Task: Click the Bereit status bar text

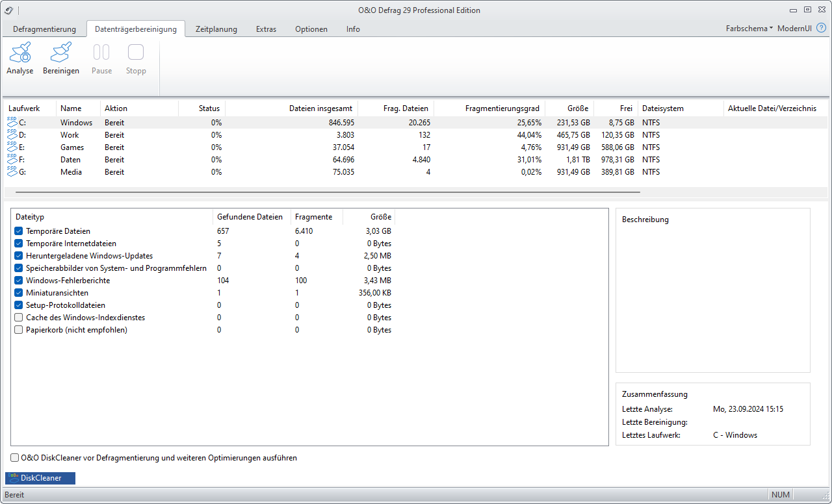Action: [14, 495]
